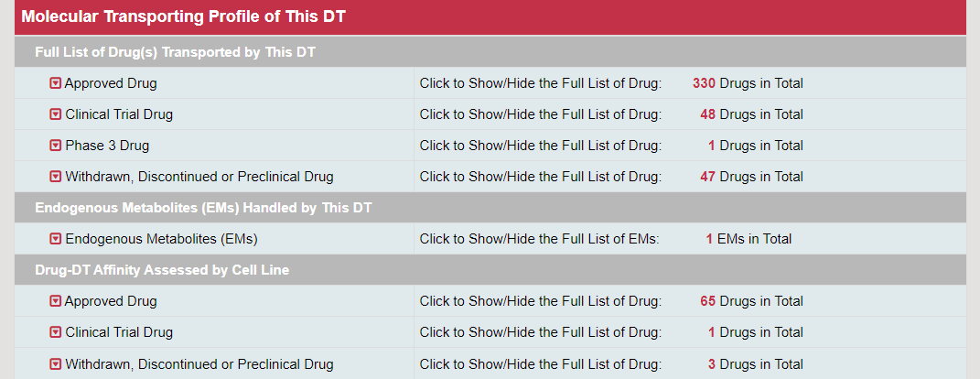Click red arrow icon beside transported Clinical Trial Drug
Viewport: 980px width, 379px height.
point(56,114)
